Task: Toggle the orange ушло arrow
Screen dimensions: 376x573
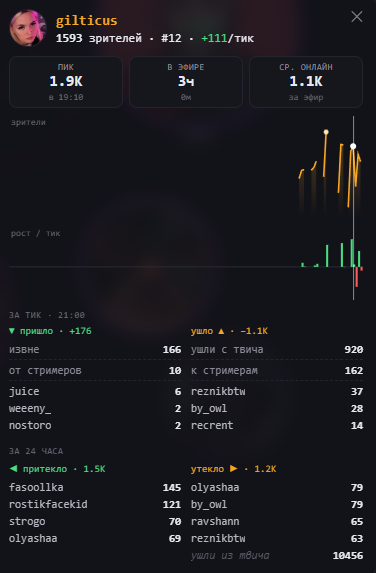Action: [221, 331]
